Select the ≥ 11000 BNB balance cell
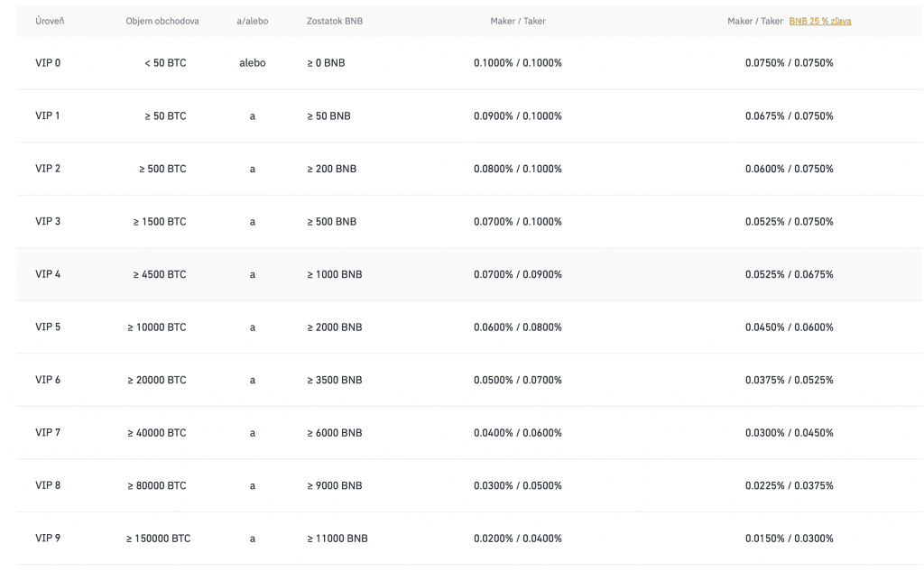The image size is (924, 571). (x=337, y=539)
